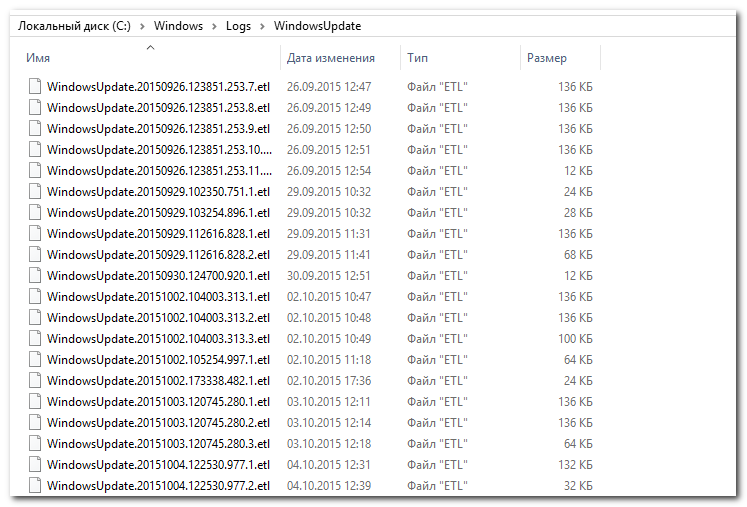Select file name WindowsUpdate.20151002.105254.997.1.etl
Screen dimensions: 747x507
click(x=158, y=359)
